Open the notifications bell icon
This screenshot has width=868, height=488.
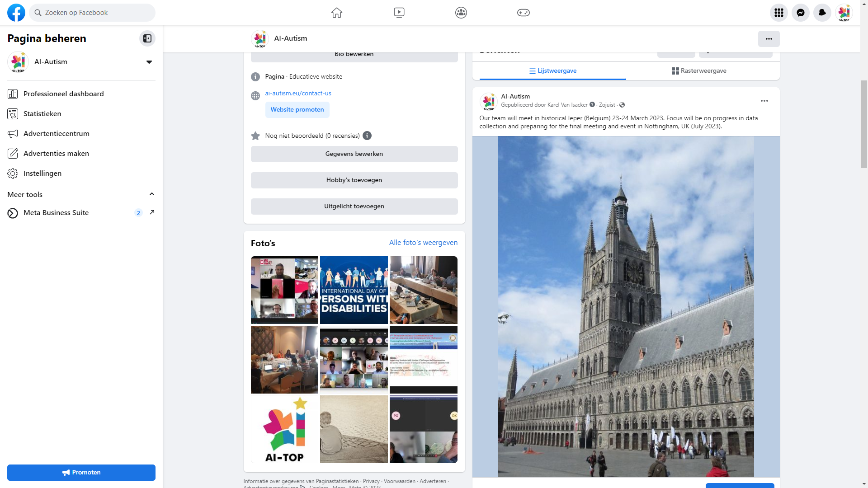click(822, 13)
